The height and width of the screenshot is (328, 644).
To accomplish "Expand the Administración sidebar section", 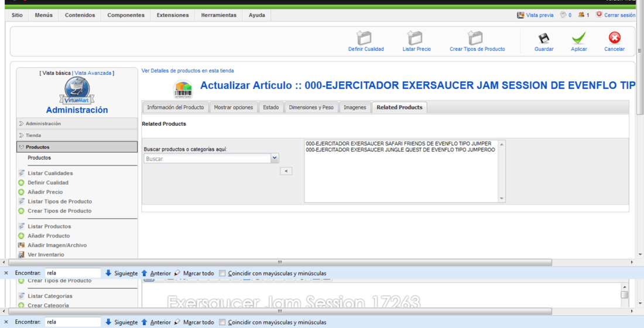I will click(x=77, y=123).
